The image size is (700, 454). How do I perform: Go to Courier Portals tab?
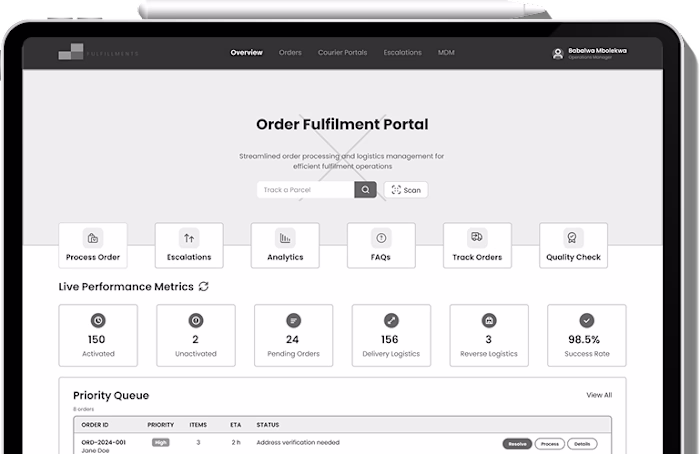pos(342,53)
